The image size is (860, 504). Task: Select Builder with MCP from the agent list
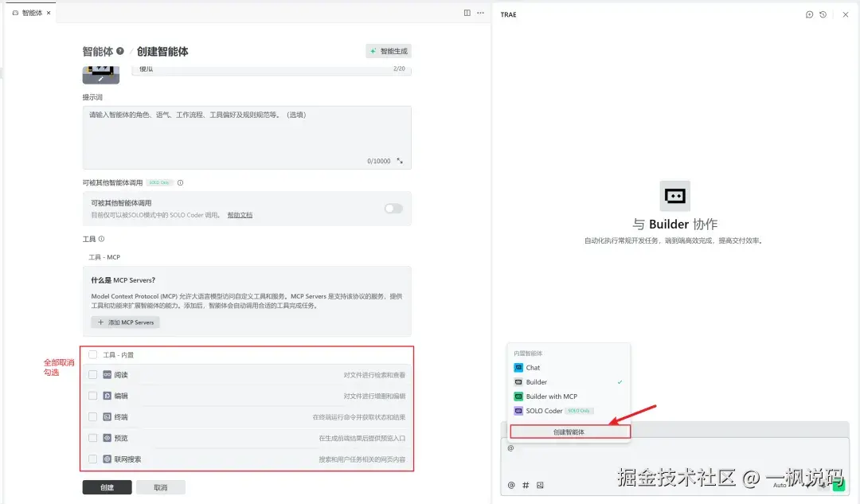(569, 397)
